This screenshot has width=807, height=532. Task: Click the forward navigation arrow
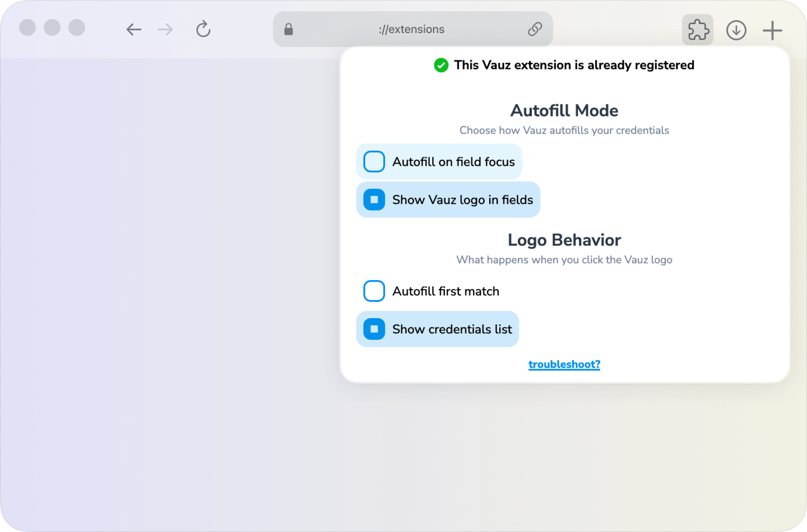(165, 29)
